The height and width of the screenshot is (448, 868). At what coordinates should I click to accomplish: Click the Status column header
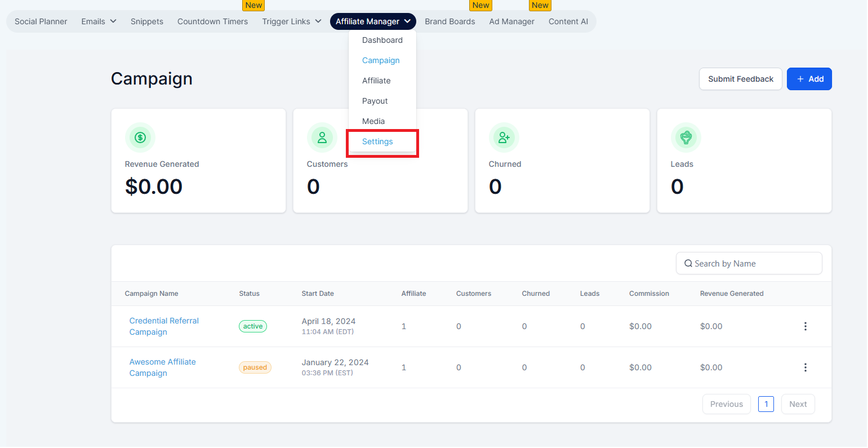point(249,294)
